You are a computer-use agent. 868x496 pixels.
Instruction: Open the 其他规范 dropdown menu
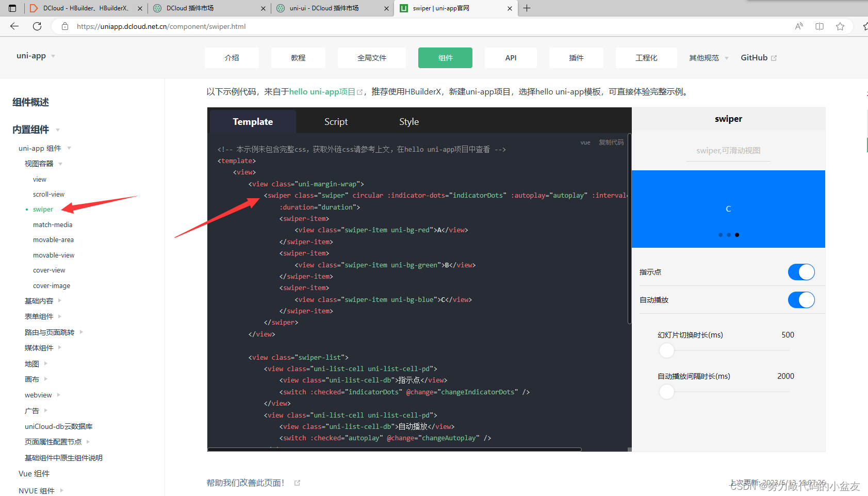pos(709,58)
